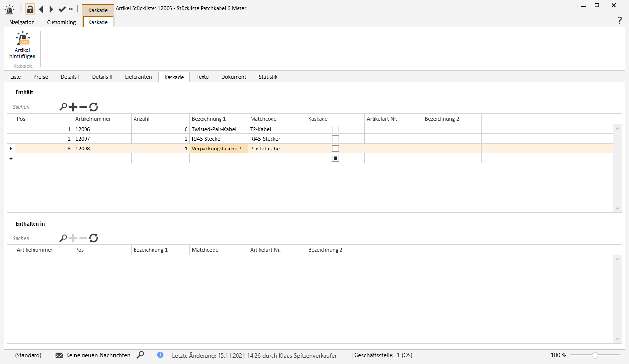Expand the quick access toolbar overflow arrows
Image resolution: width=629 pixels, height=364 pixels.
click(x=71, y=9)
